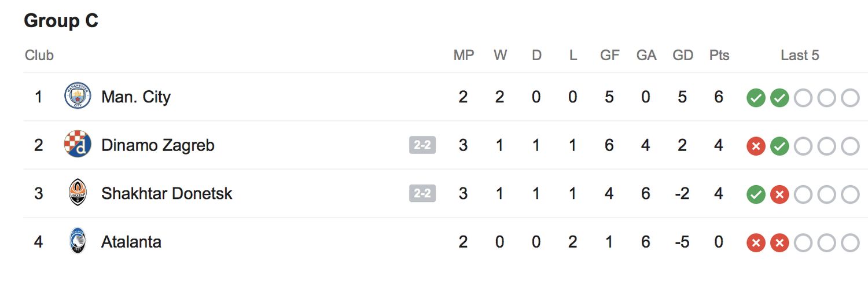Screen dimensions: 868x287
Task: Click the Dinamo Zagreb club crest
Action: pyautogui.click(x=78, y=145)
